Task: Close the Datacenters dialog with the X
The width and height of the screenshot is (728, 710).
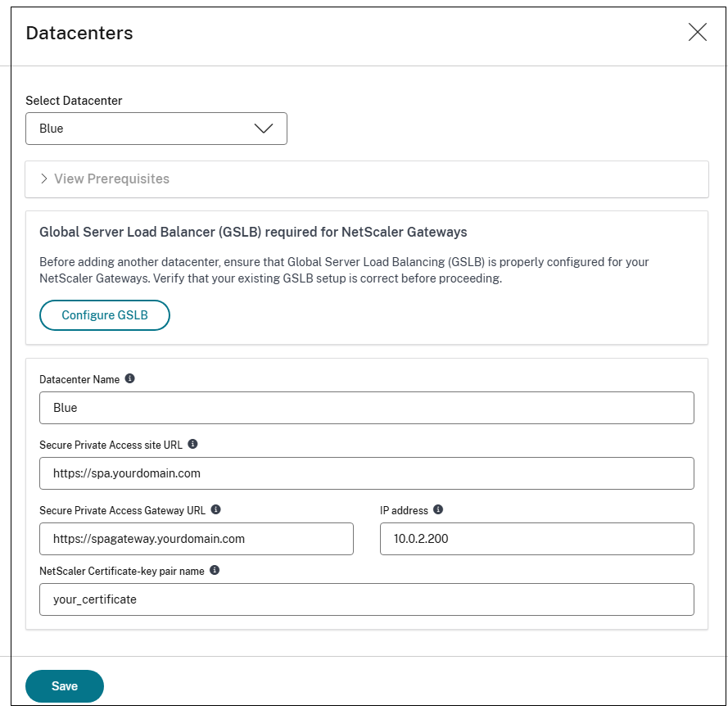Action: click(x=697, y=33)
